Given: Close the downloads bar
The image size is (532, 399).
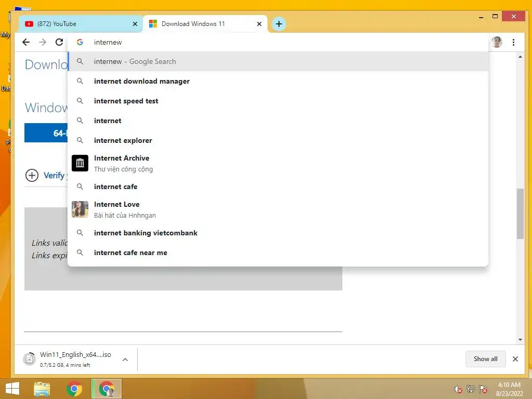Looking at the screenshot, I should pos(515,359).
